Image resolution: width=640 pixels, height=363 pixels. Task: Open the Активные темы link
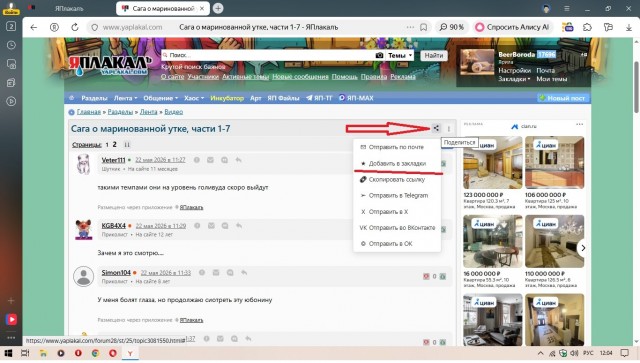tap(245, 76)
